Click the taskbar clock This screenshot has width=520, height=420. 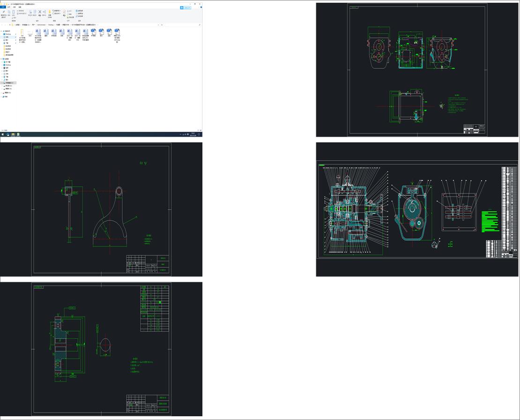193,134
